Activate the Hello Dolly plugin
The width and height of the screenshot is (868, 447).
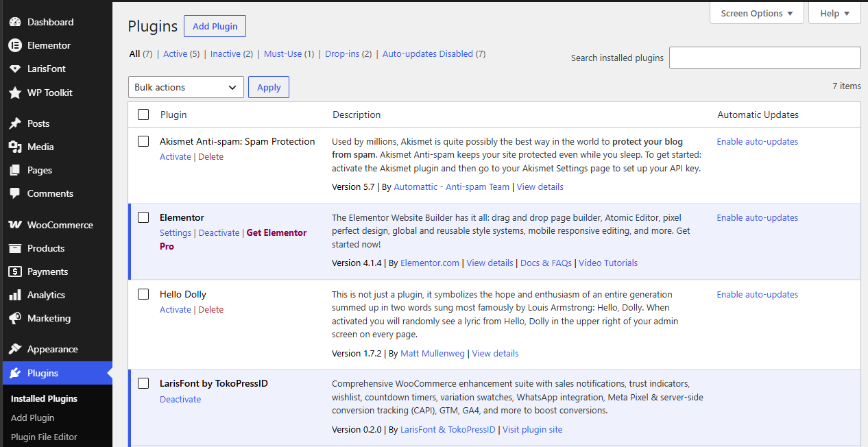click(x=176, y=309)
